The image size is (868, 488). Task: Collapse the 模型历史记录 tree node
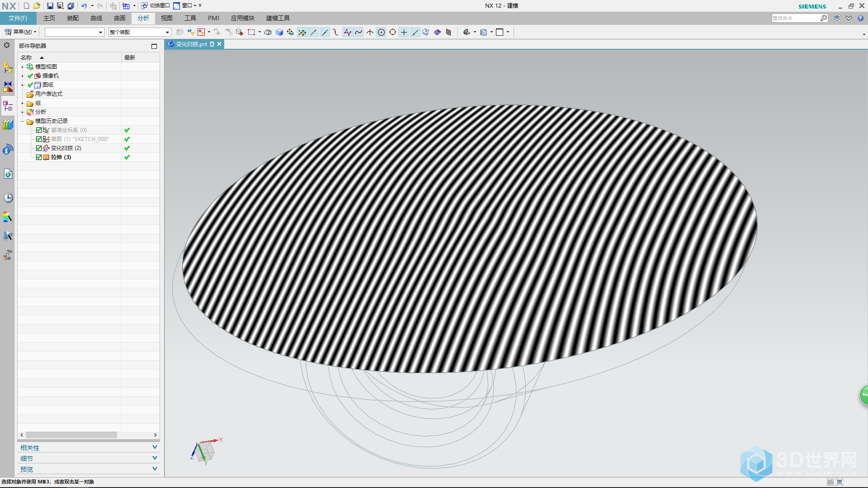click(x=21, y=121)
